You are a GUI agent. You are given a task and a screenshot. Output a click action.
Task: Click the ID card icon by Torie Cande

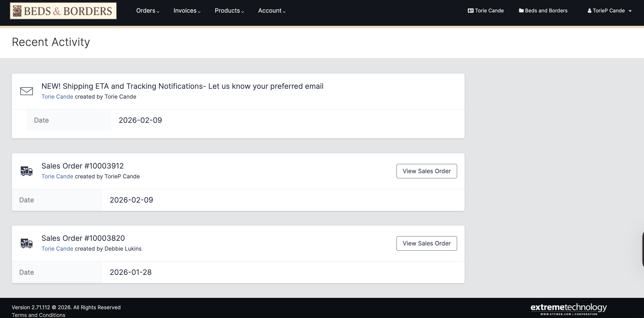(x=470, y=11)
